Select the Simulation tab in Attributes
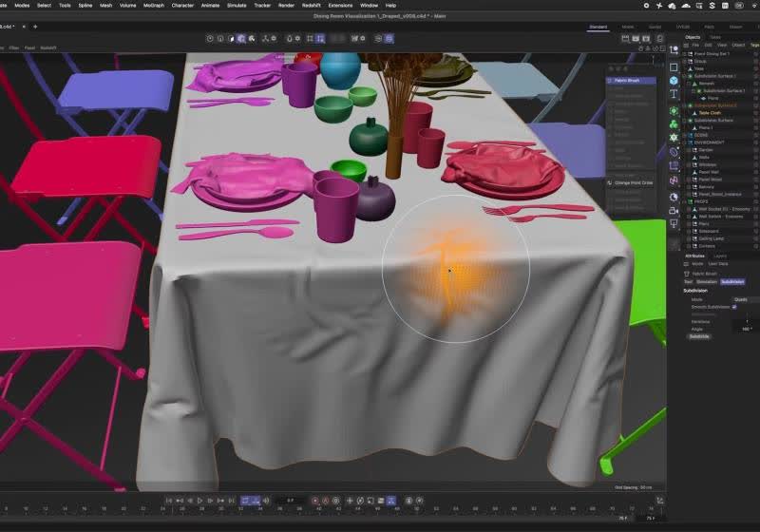Image resolution: width=760 pixels, height=532 pixels. click(x=706, y=281)
